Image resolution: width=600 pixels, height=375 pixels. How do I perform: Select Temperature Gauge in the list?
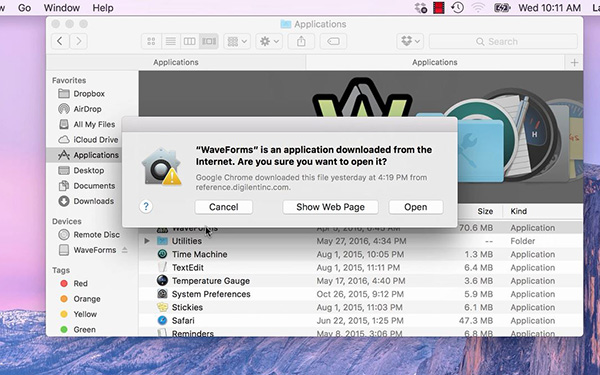361,281
